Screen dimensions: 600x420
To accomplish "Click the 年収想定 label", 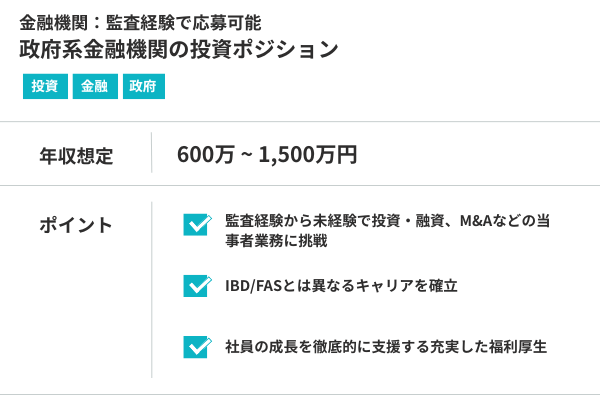I will pyautogui.click(x=76, y=155).
